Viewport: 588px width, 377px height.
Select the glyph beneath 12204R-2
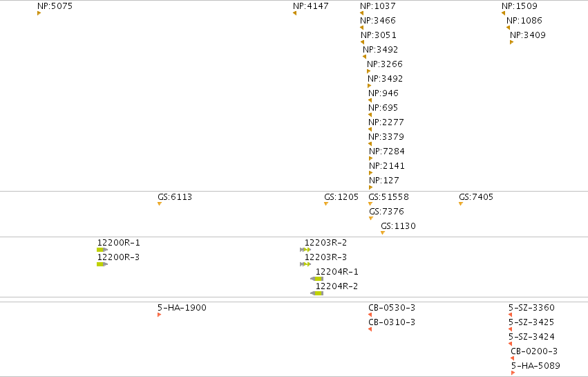pyautogui.click(x=317, y=293)
